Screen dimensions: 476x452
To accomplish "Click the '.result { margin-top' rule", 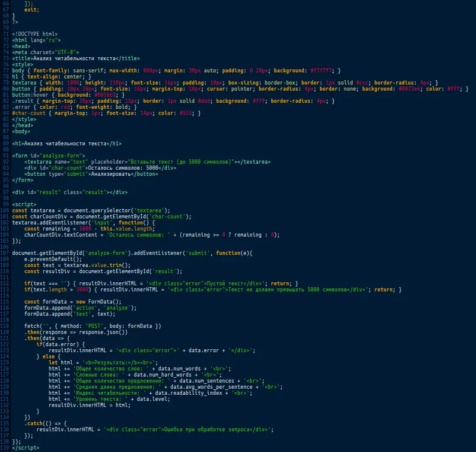I will [173, 101].
